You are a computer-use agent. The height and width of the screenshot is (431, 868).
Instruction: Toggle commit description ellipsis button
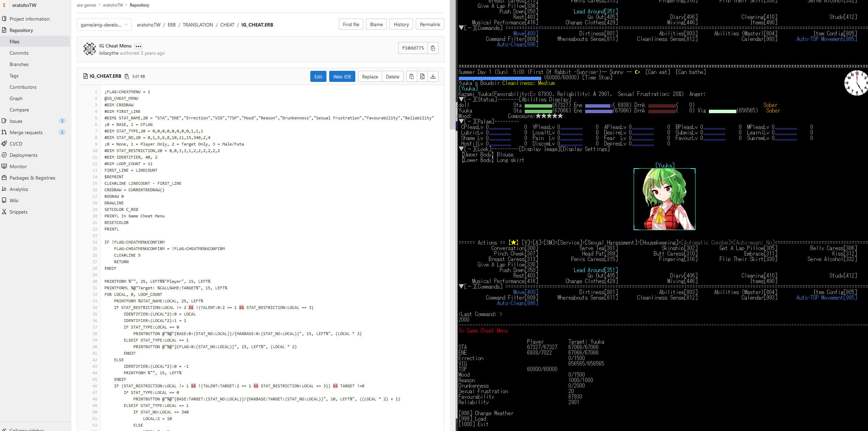[x=138, y=46]
